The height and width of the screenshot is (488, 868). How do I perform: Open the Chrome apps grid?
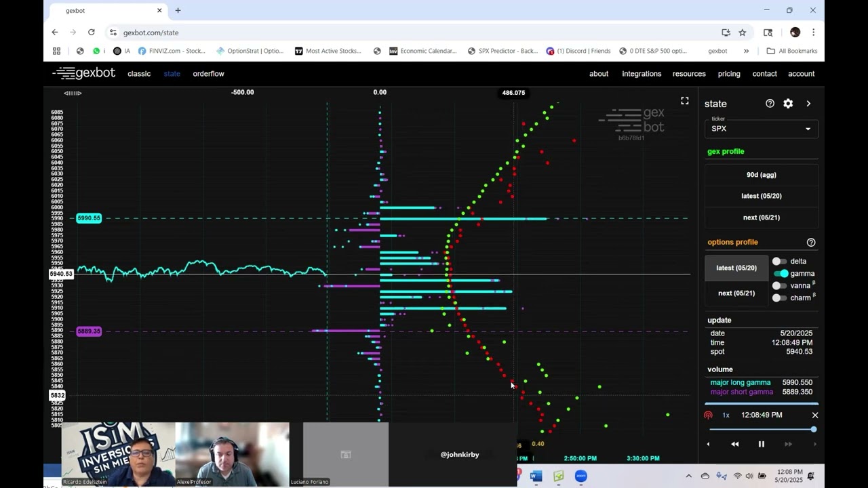click(56, 51)
